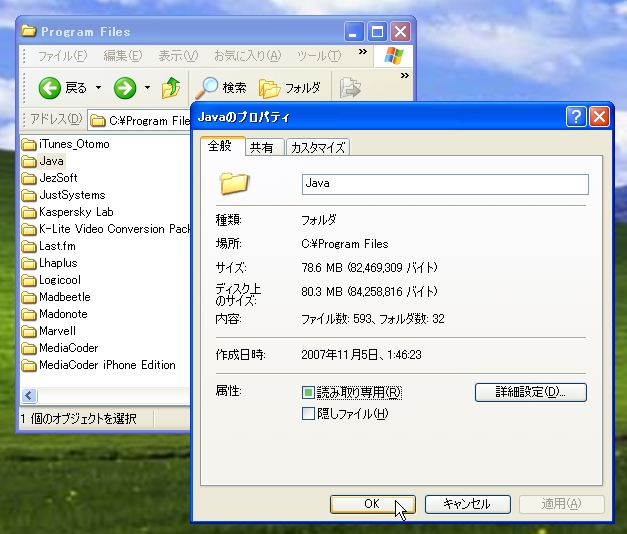Minimize the Program Files window

click(354, 31)
